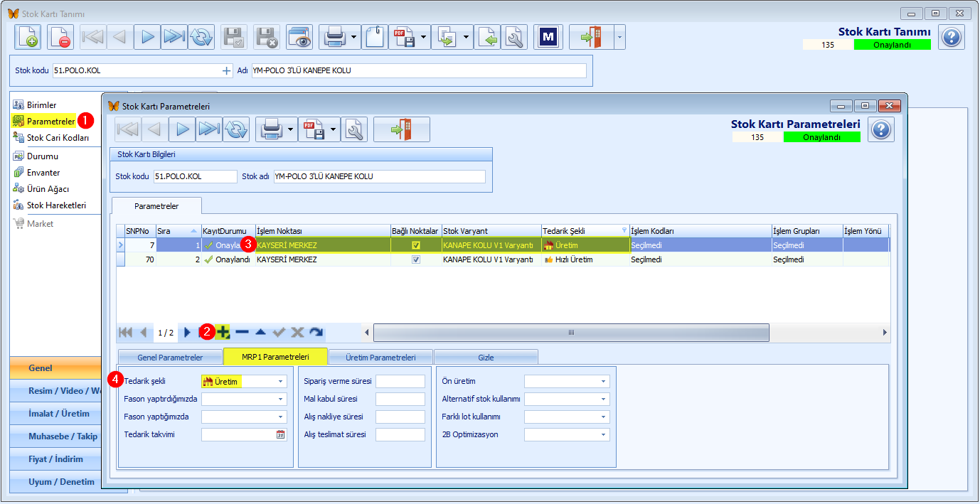Expand exit options arrow in Stok Kartı Tanımı
Screen dimensions: 980x504
(x=619, y=37)
